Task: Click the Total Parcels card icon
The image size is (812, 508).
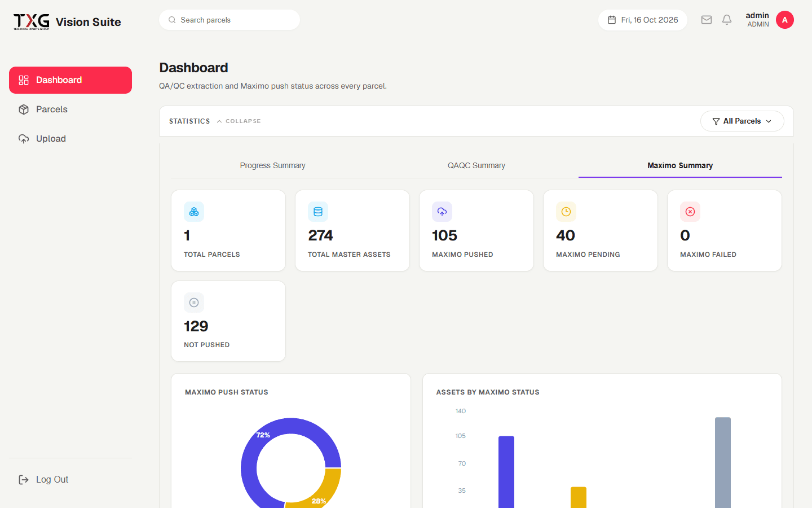Action: pyautogui.click(x=194, y=212)
